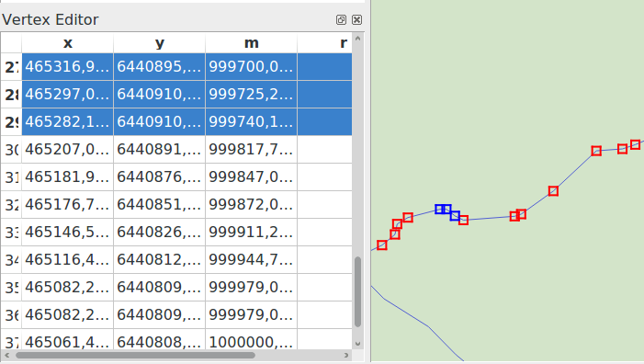Viewport: 644px width, 364px height.
Task: Select m cell 999944,7…
Action: [x=251, y=259]
